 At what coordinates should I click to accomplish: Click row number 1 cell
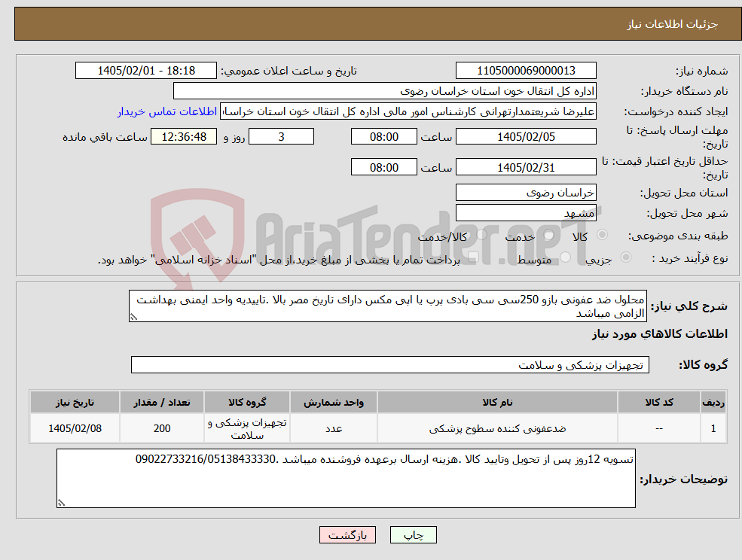[713, 428]
